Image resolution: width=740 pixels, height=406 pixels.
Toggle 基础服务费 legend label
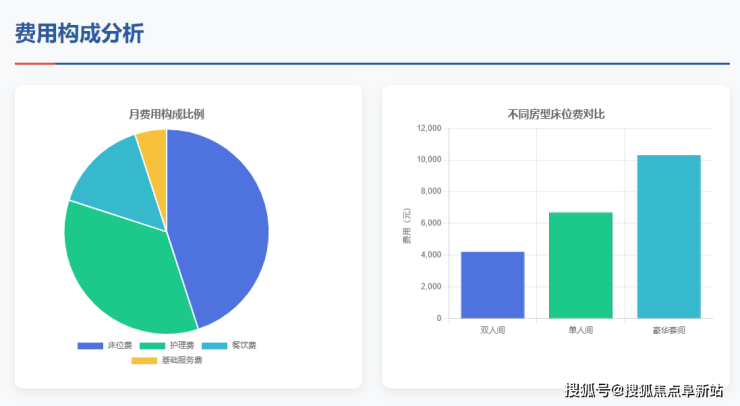181,360
